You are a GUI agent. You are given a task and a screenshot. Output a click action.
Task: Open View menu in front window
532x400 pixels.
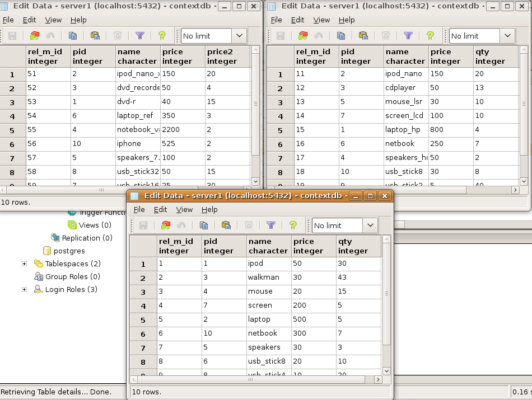[184, 209]
